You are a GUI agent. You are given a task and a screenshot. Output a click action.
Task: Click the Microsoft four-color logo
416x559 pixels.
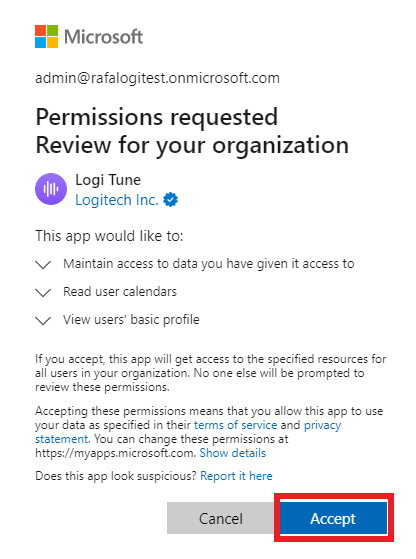[x=46, y=36]
